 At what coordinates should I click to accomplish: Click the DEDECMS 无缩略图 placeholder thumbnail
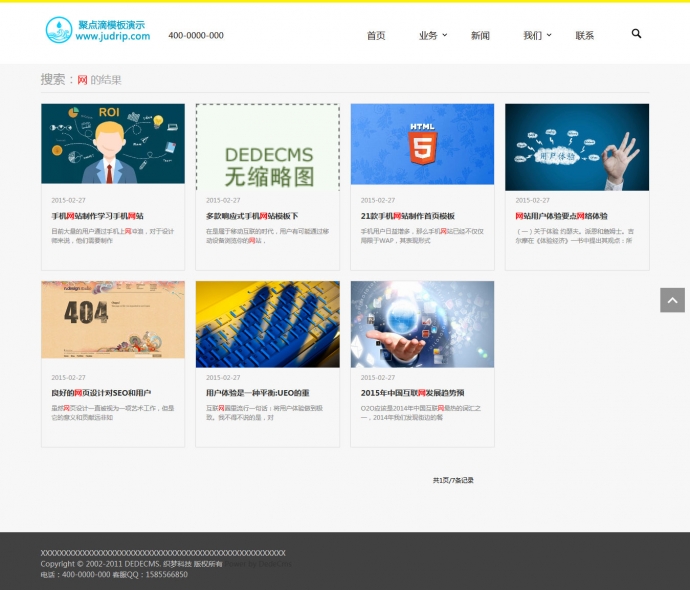(268, 147)
